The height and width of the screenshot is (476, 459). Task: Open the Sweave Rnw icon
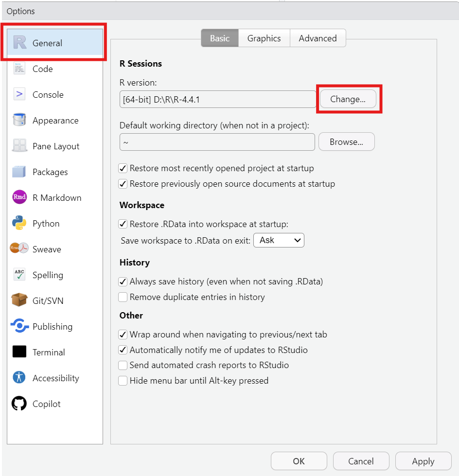(19, 248)
